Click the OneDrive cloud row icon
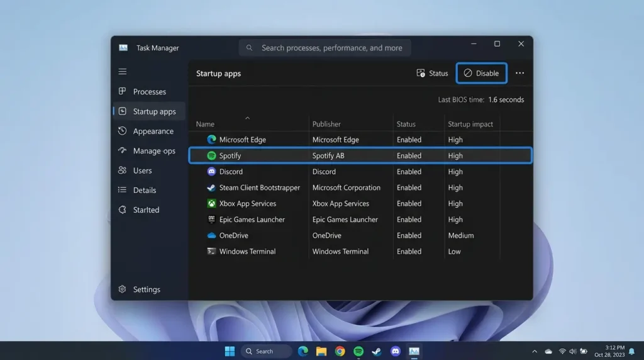644x360 pixels. click(211, 235)
